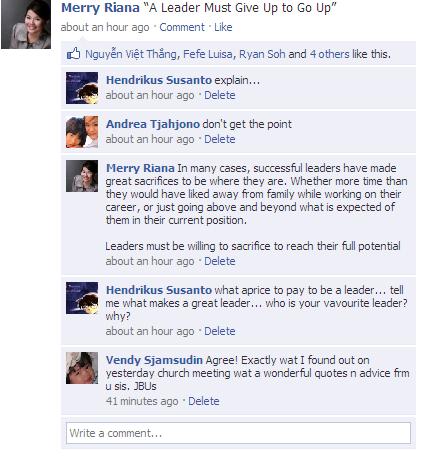Open Merry Riana's comment avatar thumbnail

[x=82, y=176]
